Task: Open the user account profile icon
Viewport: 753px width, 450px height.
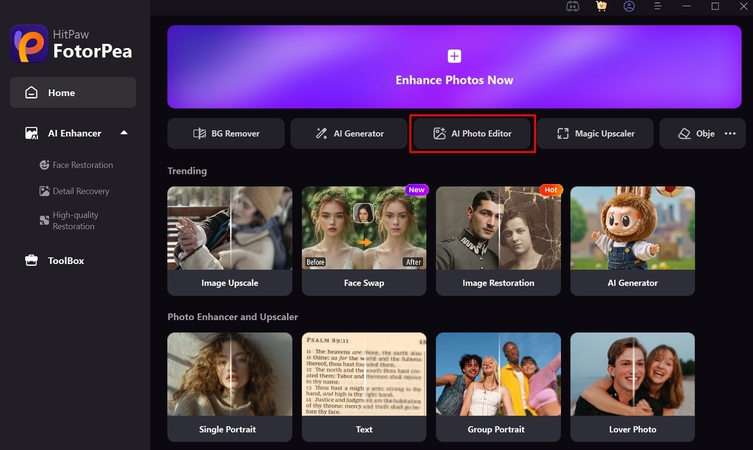Action: click(629, 6)
